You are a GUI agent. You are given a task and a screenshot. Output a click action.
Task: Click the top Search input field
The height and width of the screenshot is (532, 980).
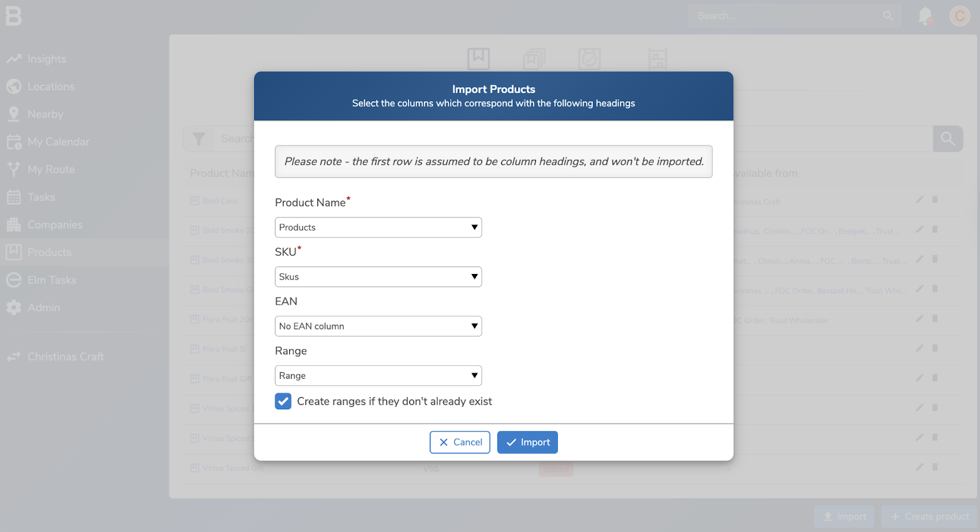tap(787, 16)
